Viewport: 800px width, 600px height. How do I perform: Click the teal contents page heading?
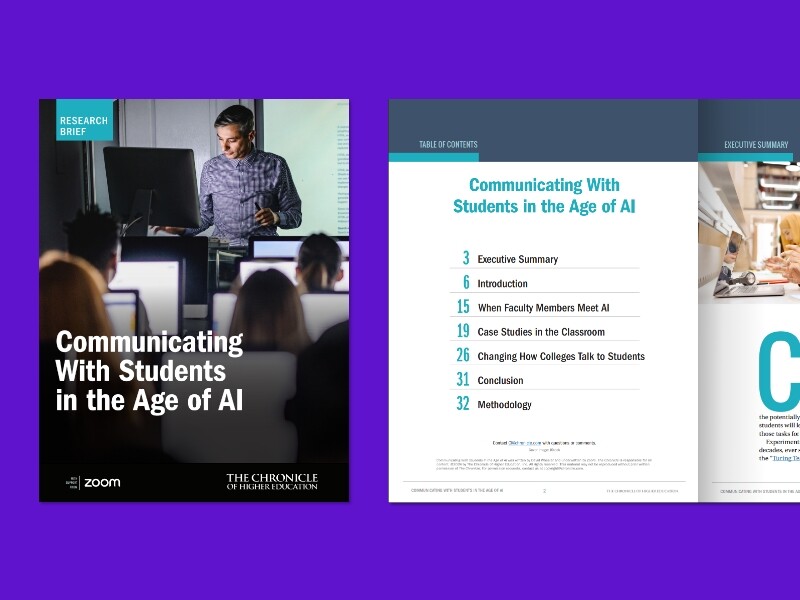(x=544, y=196)
